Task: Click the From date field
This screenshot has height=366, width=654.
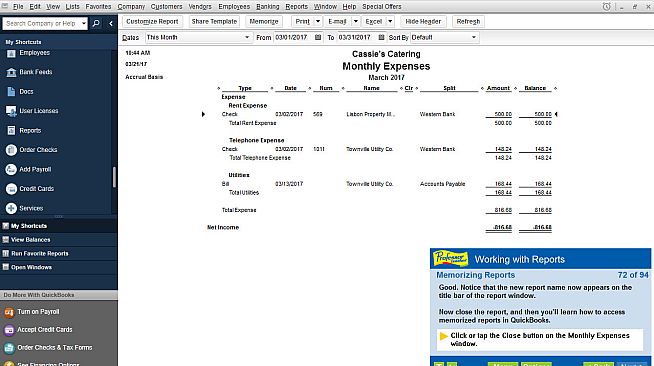Action: (294, 38)
